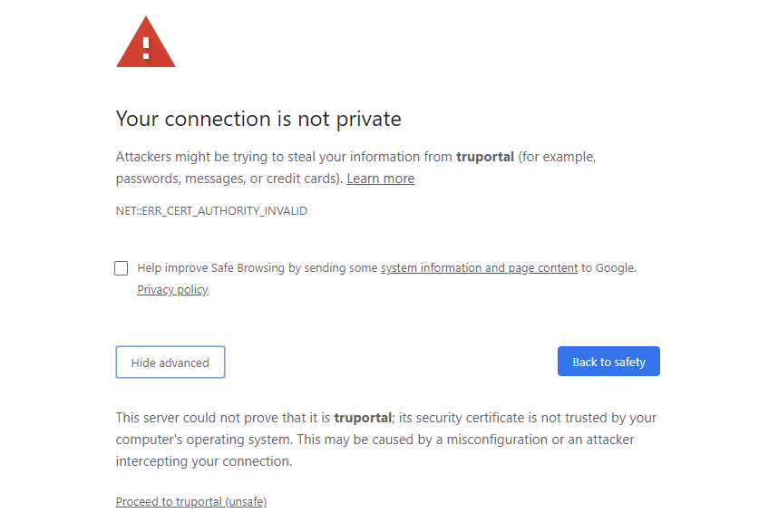Click the white exclamation mark inside the triangle

click(146, 45)
